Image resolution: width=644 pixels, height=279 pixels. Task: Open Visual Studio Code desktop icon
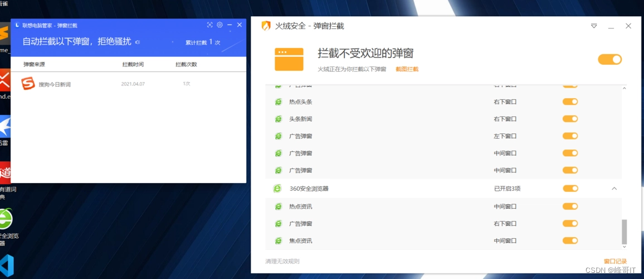point(7,266)
